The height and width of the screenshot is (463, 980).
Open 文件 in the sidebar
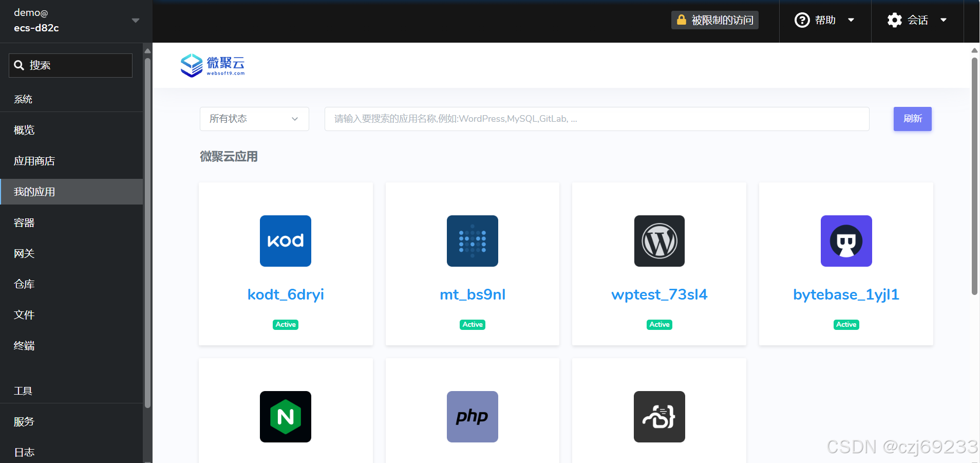pyautogui.click(x=71, y=315)
